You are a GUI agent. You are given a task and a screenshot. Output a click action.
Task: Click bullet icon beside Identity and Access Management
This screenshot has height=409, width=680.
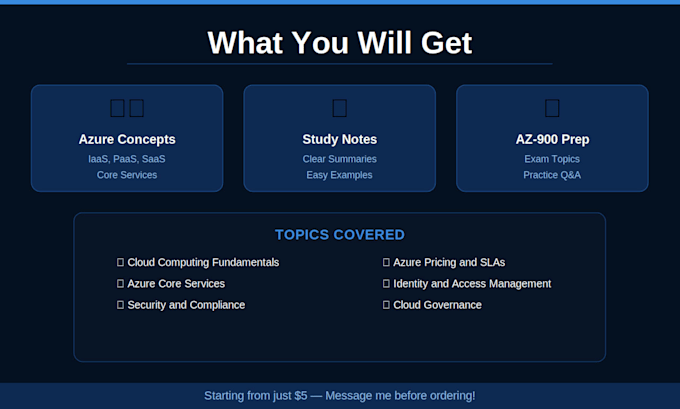(x=386, y=284)
